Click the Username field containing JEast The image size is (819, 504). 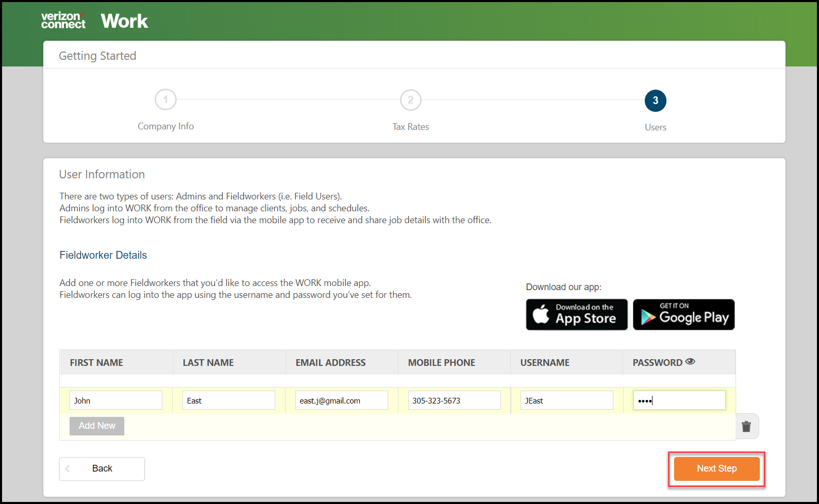point(567,400)
